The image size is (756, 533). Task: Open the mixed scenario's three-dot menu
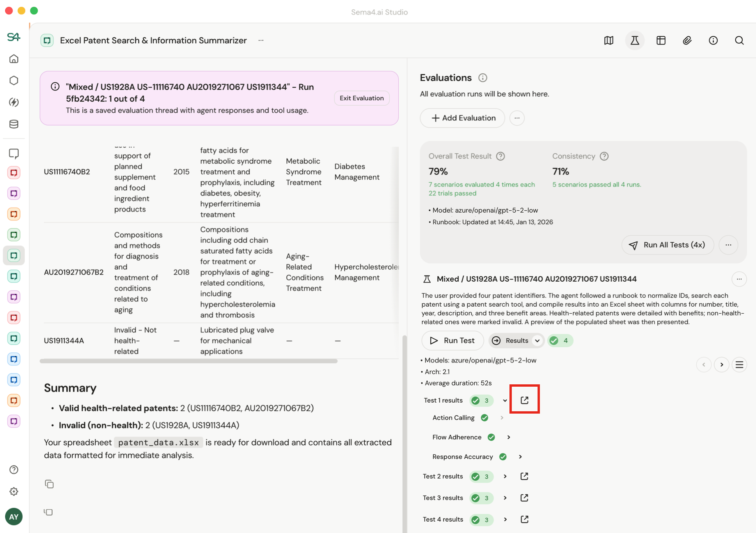(x=739, y=279)
